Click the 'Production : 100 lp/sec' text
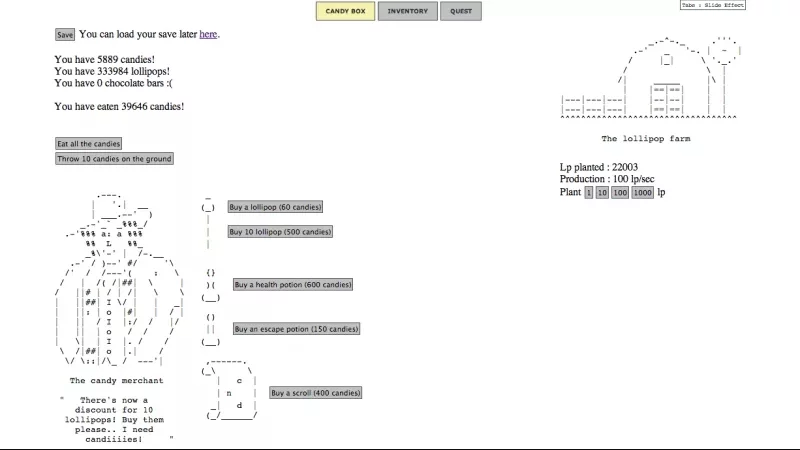 pos(607,179)
